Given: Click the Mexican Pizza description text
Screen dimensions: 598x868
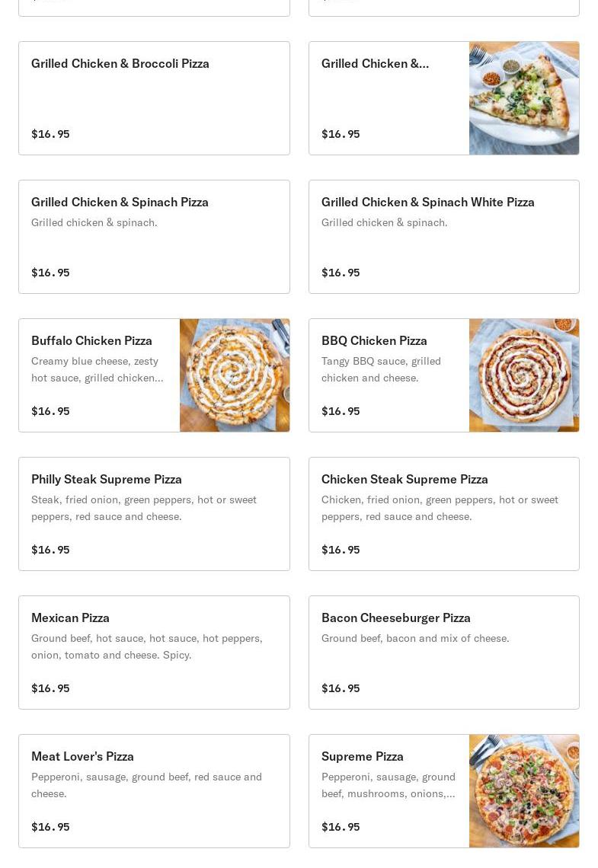Looking at the screenshot, I should (x=146, y=646).
